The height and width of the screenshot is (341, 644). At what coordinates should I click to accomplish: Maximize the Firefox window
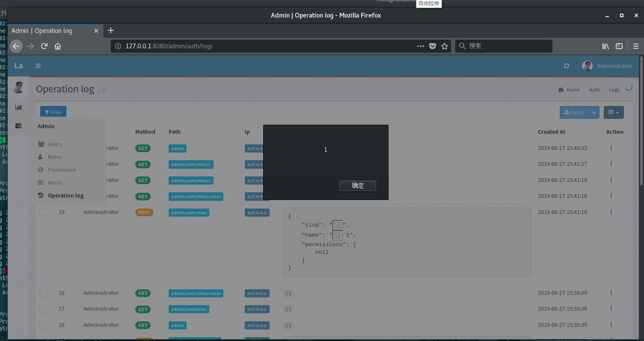pyautogui.click(x=622, y=15)
